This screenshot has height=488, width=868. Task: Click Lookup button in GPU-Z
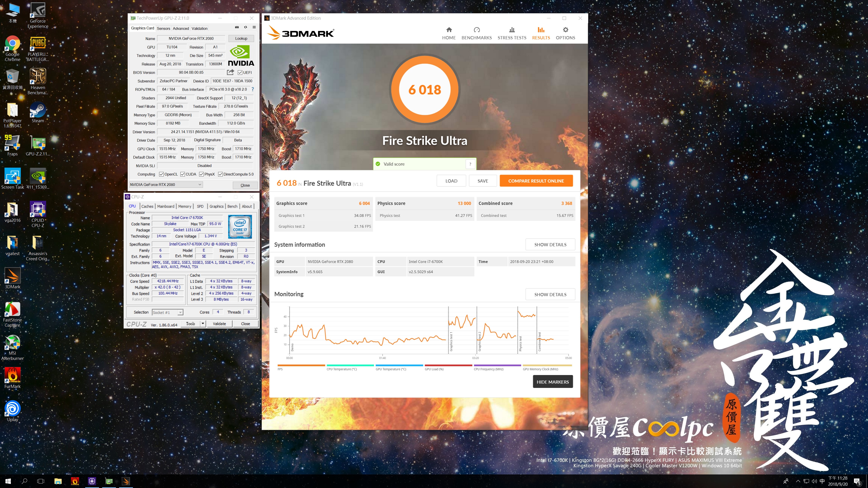pos(241,38)
